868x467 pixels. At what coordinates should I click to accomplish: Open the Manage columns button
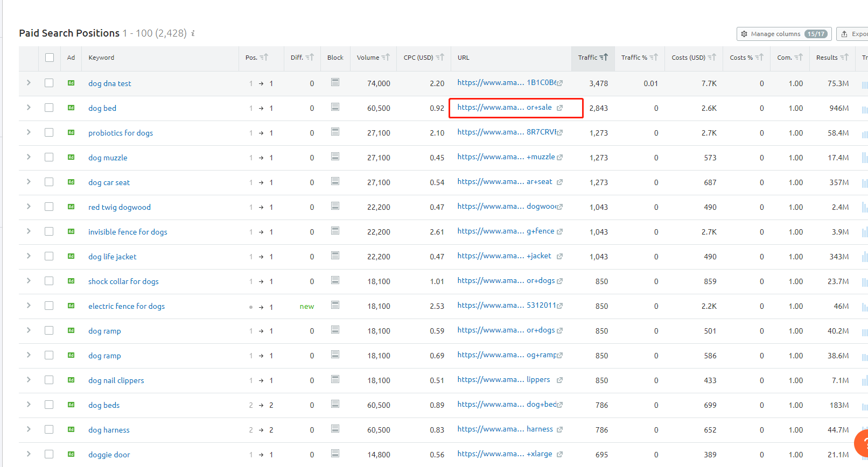(x=783, y=34)
